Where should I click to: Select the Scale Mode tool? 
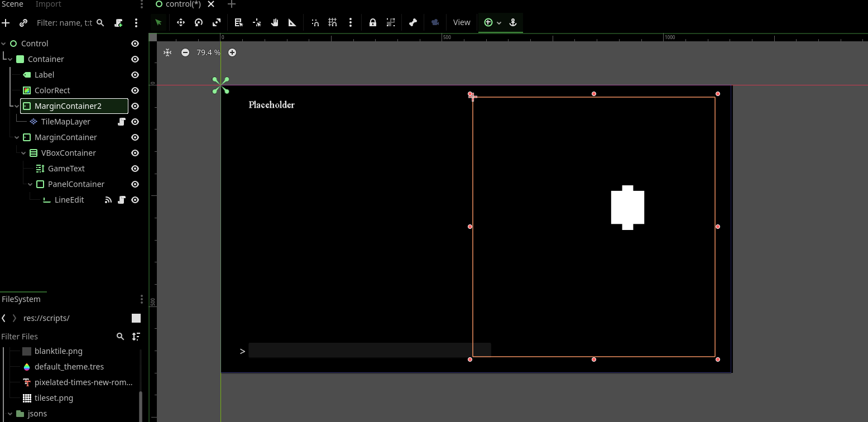(x=217, y=22)
